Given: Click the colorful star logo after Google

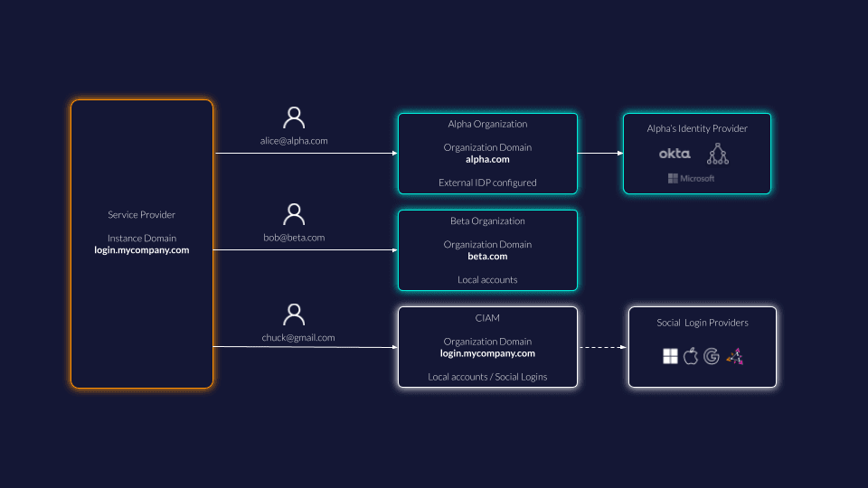Looking at the screenshot, I should tap(734, 356).
